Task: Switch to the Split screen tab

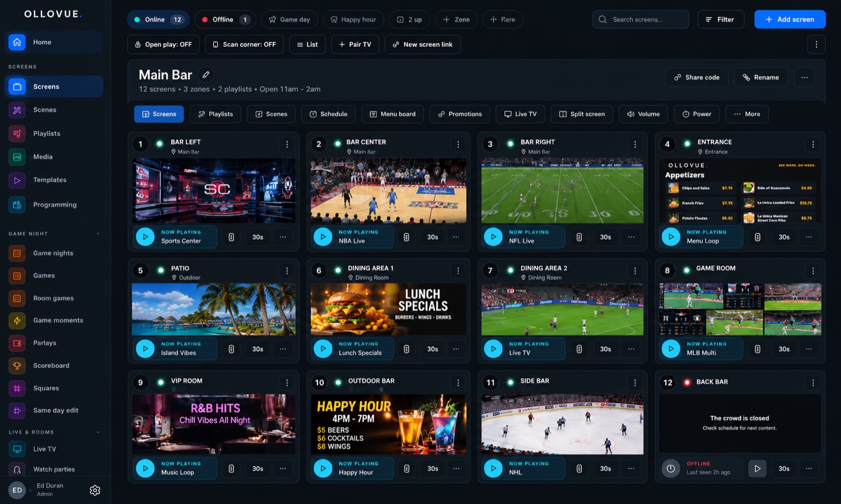Action: tap(582, 114)
